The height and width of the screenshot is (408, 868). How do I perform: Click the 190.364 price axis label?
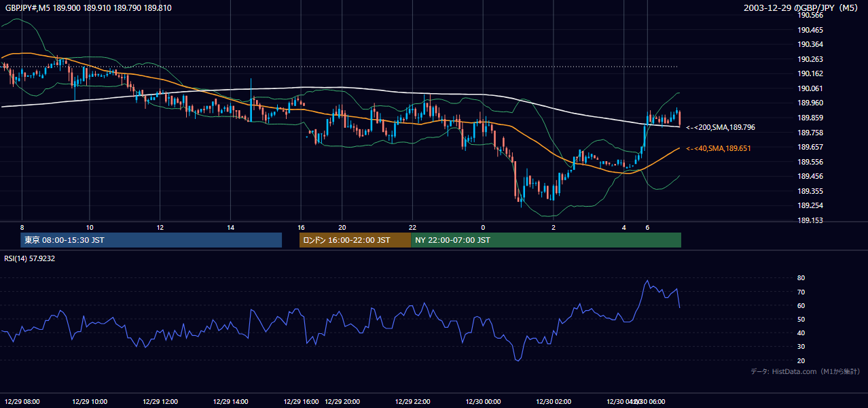pyautogui.click(x=810, y=44)
